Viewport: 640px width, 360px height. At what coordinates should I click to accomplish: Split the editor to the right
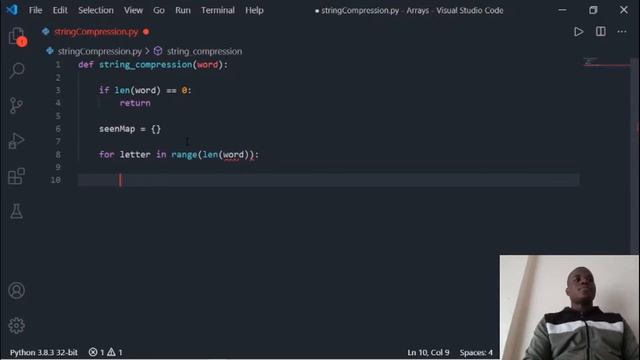coord(600,32)
